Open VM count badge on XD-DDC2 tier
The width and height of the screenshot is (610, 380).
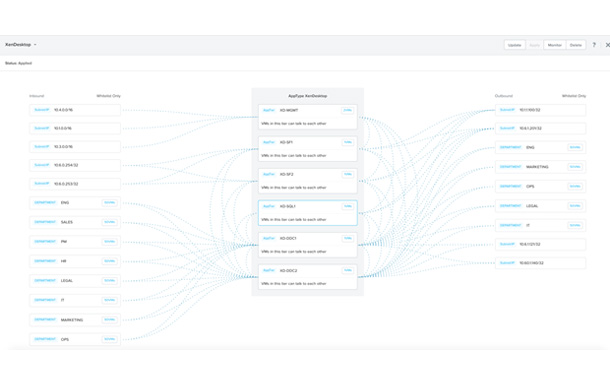(347, 270)
